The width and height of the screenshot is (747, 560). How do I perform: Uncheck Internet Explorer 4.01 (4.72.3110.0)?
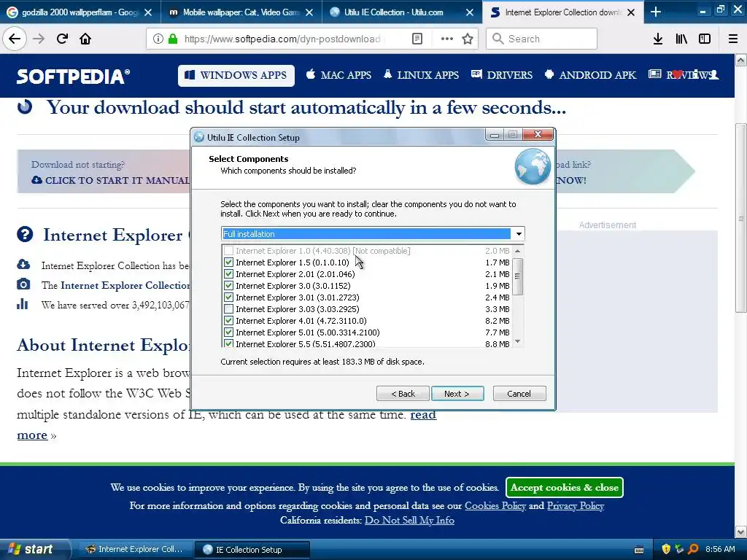(228, 321)
